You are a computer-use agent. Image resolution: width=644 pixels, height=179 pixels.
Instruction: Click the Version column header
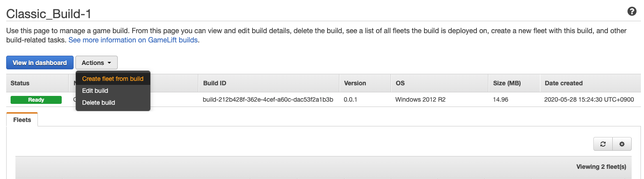[x=355, y=83]
